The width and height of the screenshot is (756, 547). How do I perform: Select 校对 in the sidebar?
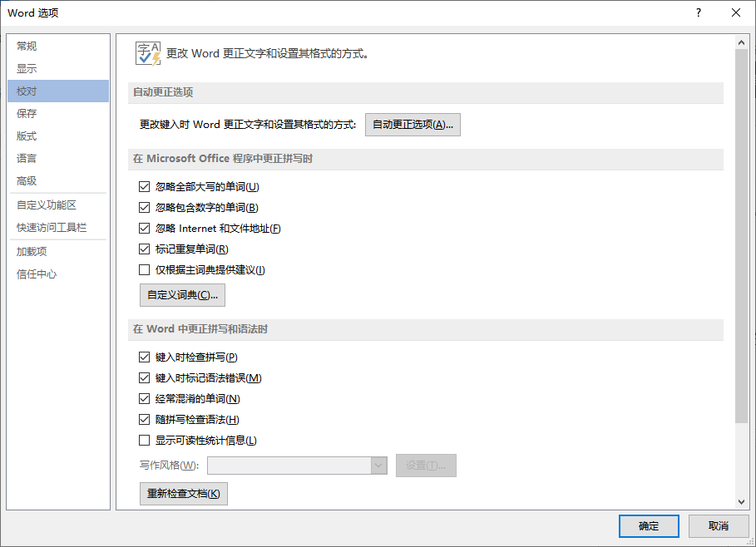(58, 91)
